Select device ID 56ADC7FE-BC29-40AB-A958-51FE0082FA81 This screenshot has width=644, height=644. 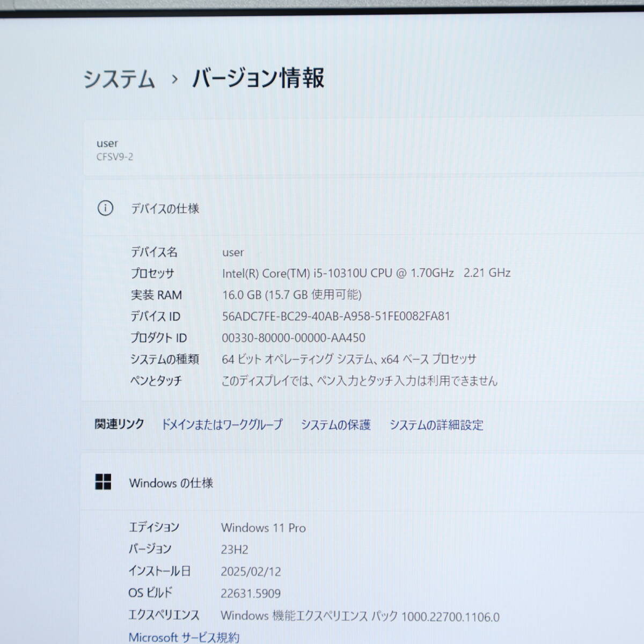336,316
